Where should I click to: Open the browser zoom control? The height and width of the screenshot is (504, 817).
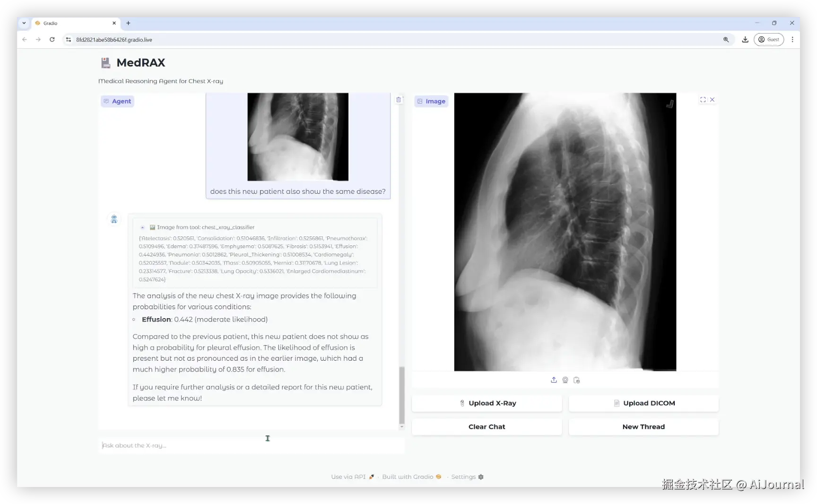(726, 40)
